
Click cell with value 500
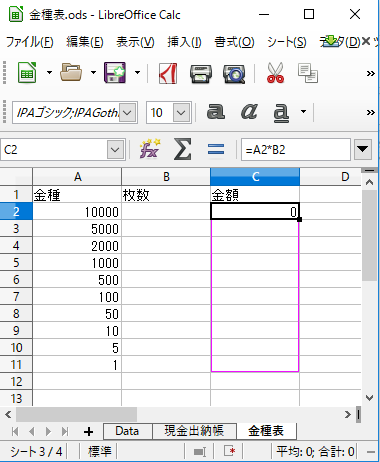(x=77, y=280)
